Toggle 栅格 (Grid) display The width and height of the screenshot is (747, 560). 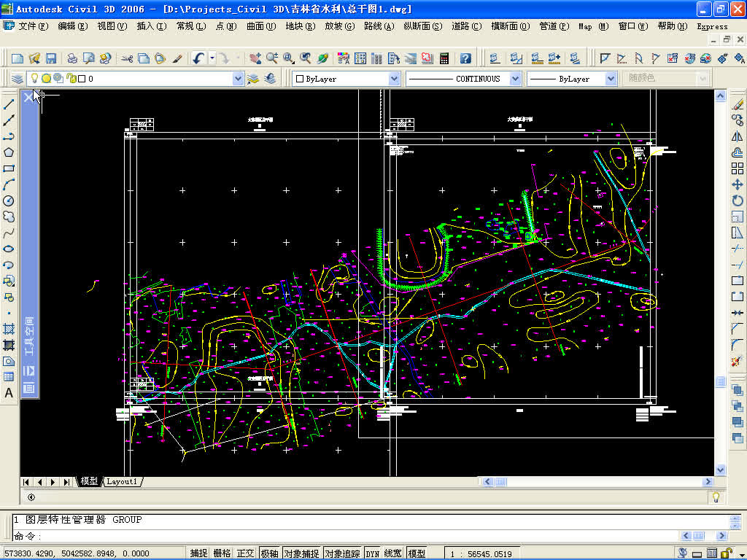tap(224, 552)
